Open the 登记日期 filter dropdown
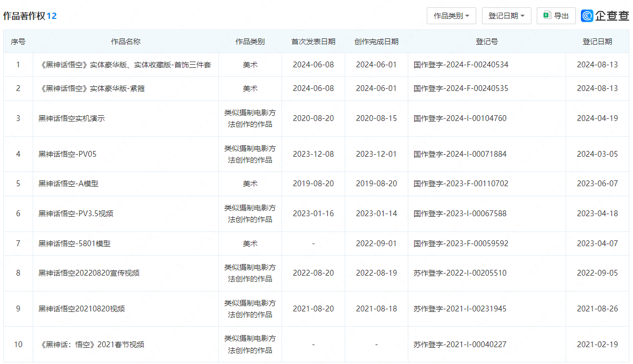 [504, 15]
